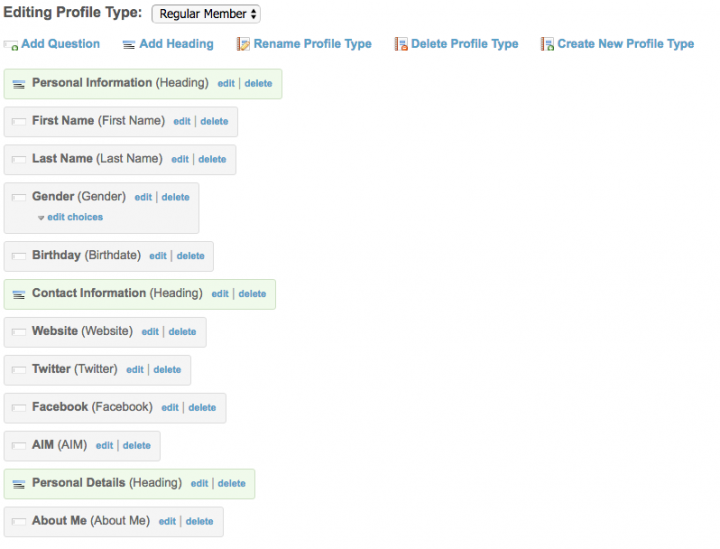Edit the Last Name question
The width and height of the screenshot is (720, 549).
(x=180, y=159)
